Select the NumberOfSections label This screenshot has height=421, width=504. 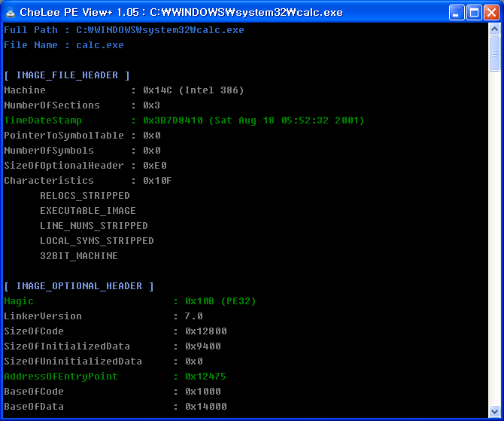click(x=52, y=105)
